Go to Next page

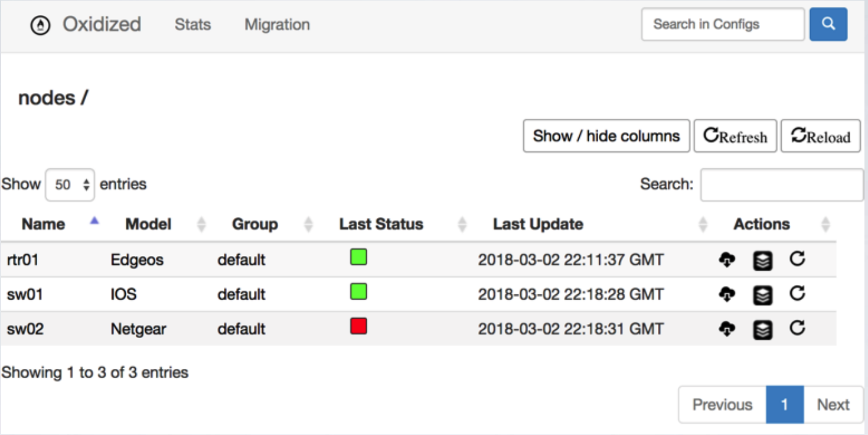(x=833, y=405)
